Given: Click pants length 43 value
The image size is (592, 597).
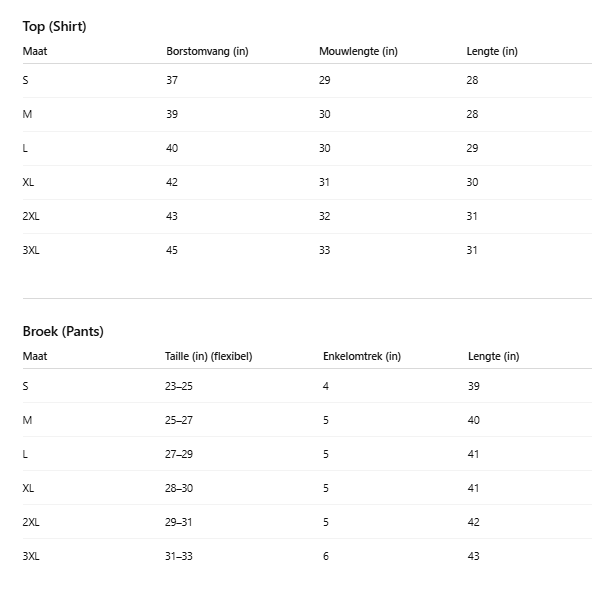Looking at the screenshot, I should click(474, 556).
